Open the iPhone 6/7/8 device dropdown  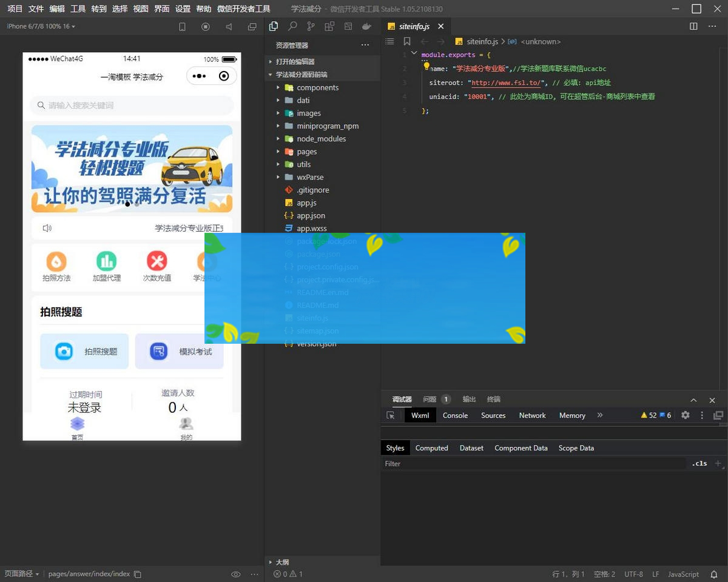[41, 27]
